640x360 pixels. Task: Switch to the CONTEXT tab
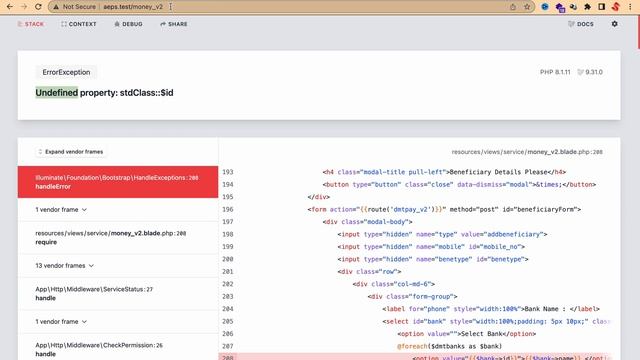79,24
